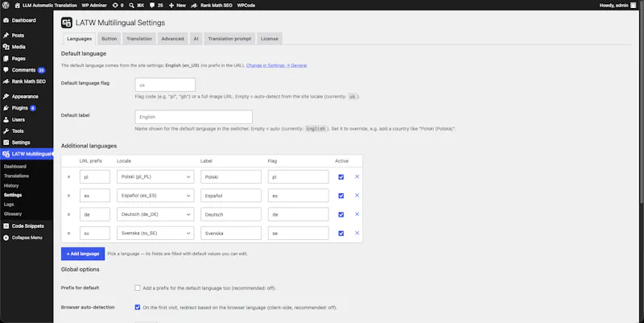Image resolution: width=644 pixels, height=323 pixels.
Task: Open History submenu item
Action: click(x=11, y=185)
